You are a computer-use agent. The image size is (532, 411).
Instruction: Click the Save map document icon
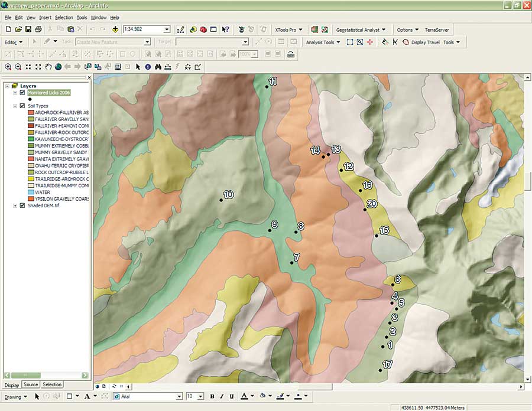(28, 29)
